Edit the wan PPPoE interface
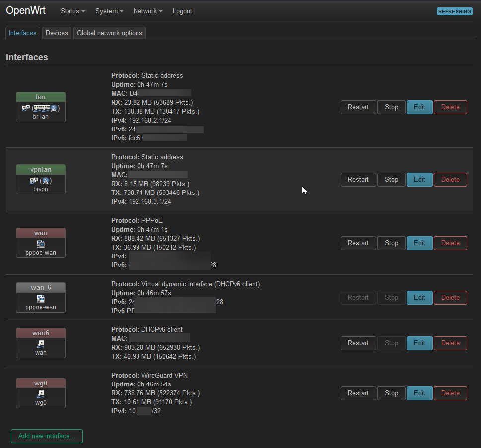The image size is (481, 448). [x=419, y=243]
